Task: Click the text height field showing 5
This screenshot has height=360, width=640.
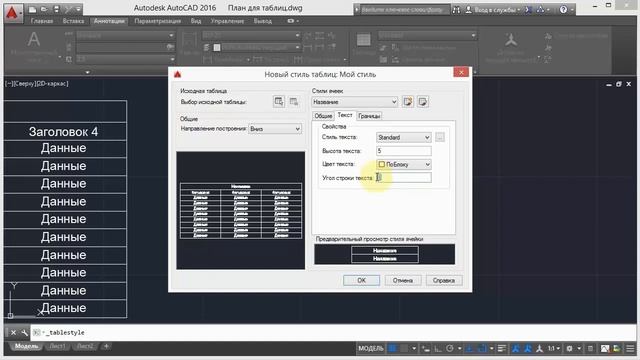Action: click(403, 151)
